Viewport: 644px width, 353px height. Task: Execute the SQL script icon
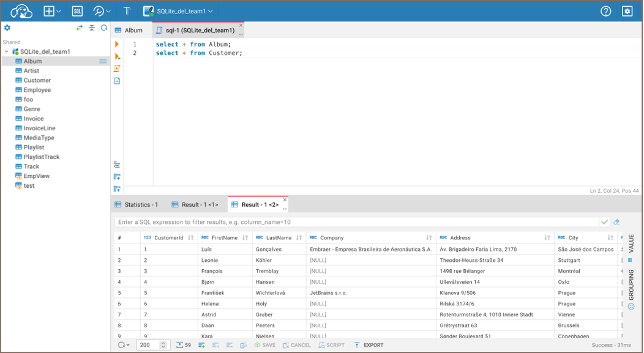point(117,69)
